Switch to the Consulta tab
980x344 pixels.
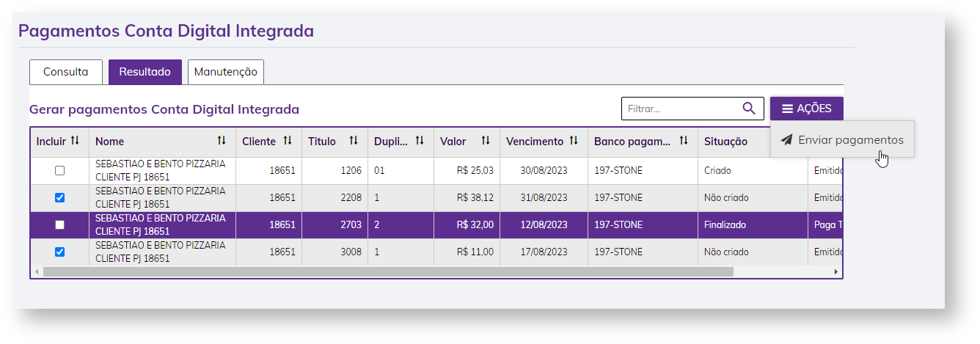tap(65, 72)
